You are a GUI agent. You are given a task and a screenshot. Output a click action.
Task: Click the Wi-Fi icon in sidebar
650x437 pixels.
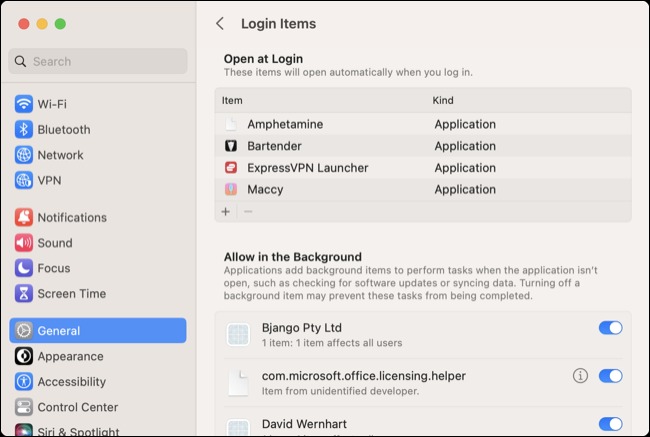point(24,104)
